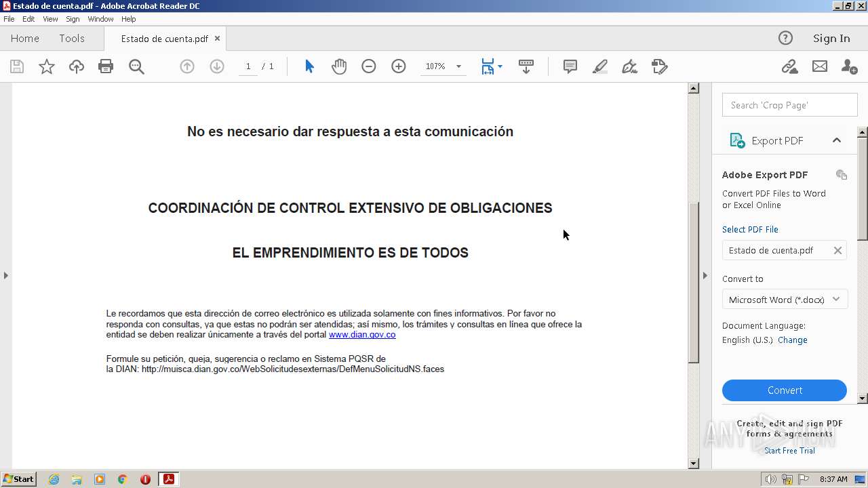The width and height of the screenshot is (868, 488).
Task: Launch Internet Explorer from the taskbar
Action: pos(54,479)
